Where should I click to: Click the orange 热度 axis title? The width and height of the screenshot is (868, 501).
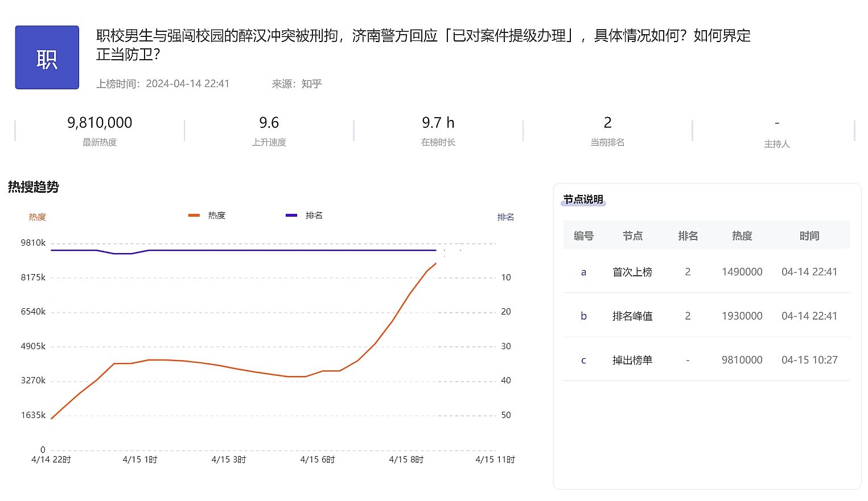37,217
